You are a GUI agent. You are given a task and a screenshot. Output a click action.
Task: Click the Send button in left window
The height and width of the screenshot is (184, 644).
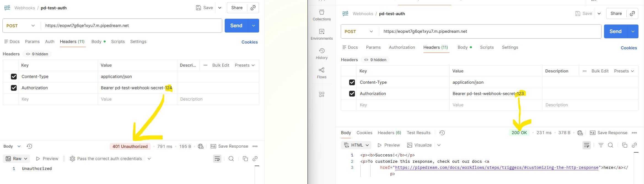pos(236,26)
